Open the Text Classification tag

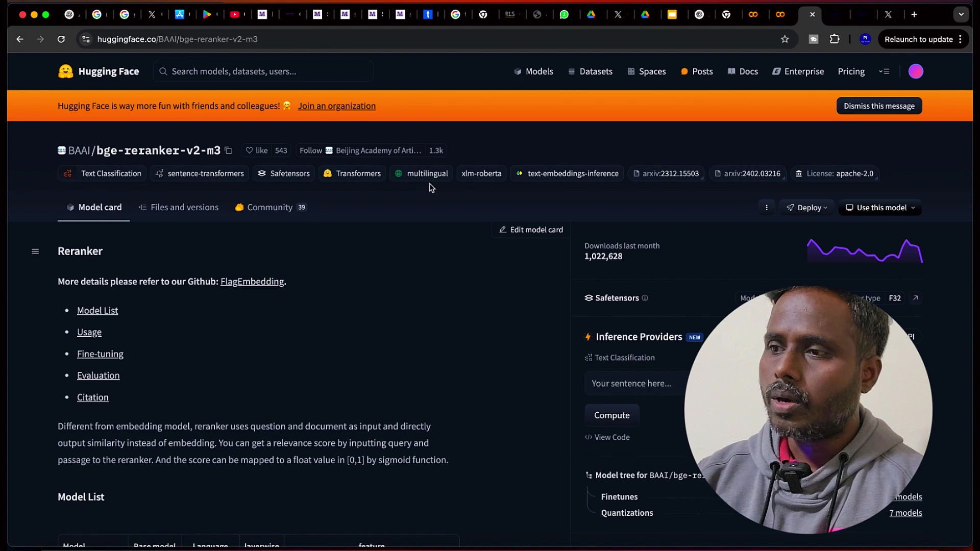click(x=102, y=173)
